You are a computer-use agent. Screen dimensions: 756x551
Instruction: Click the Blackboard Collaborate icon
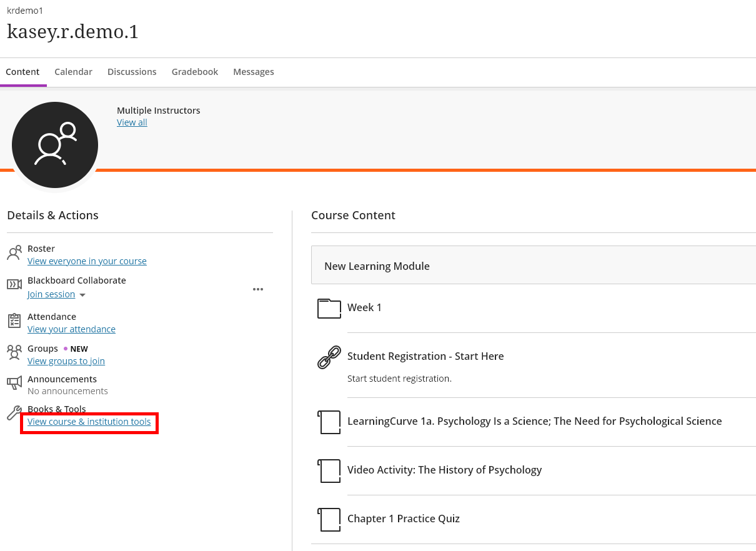click(x=14, y=284)
